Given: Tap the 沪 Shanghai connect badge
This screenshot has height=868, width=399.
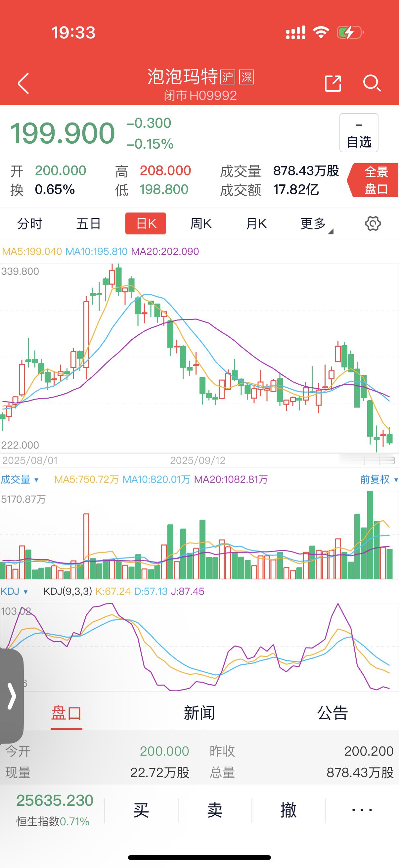Looking at the screenshot, I should click(x=228, y=77).
